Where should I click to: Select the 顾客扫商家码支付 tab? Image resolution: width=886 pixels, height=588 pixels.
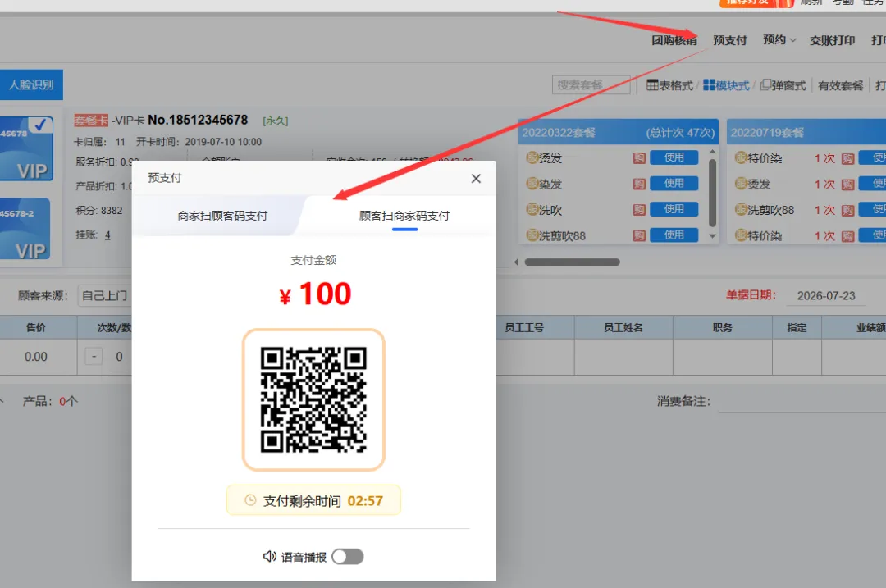tap(404, 216)
